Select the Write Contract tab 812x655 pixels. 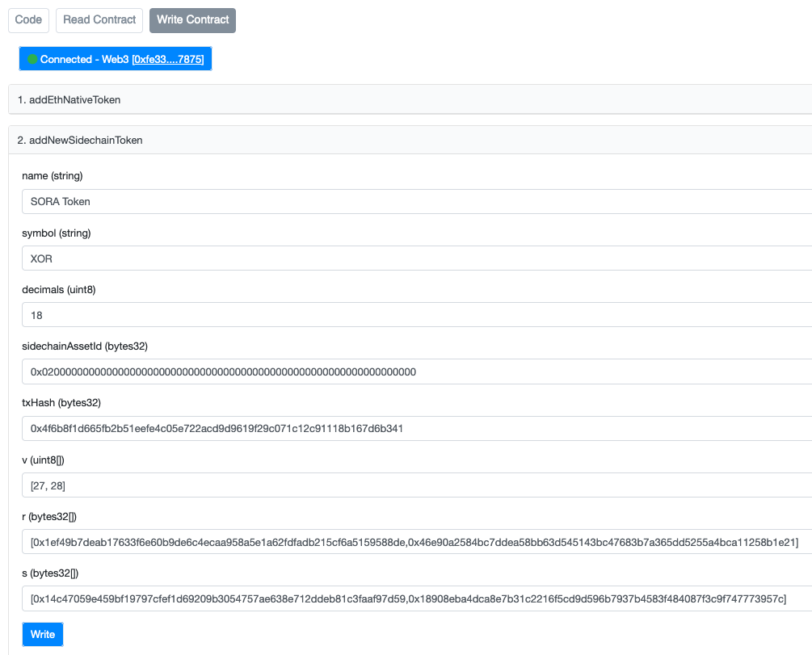point(192,20)
